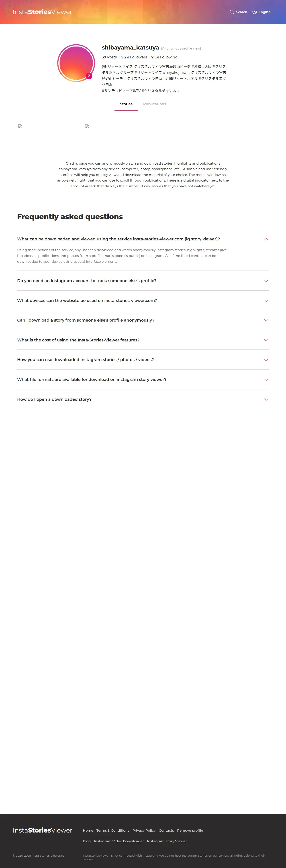Click the InstaStoriesViewer header logo

tap(42, 12)
